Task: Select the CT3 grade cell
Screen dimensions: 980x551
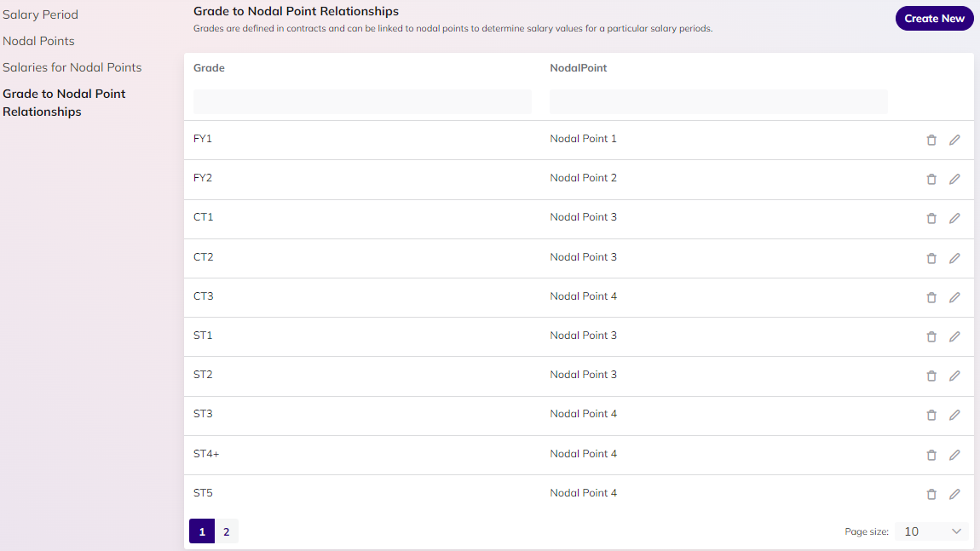Action: pyautogui.click(x=203, y=296)
